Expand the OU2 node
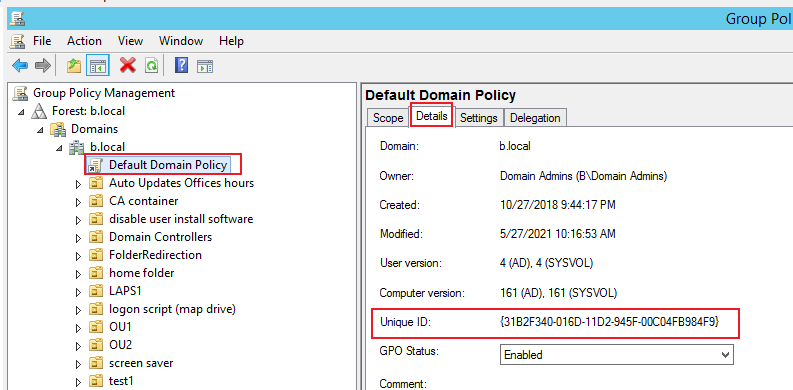Viewport: 793px width, 390px height. click(x=78, y=346)
